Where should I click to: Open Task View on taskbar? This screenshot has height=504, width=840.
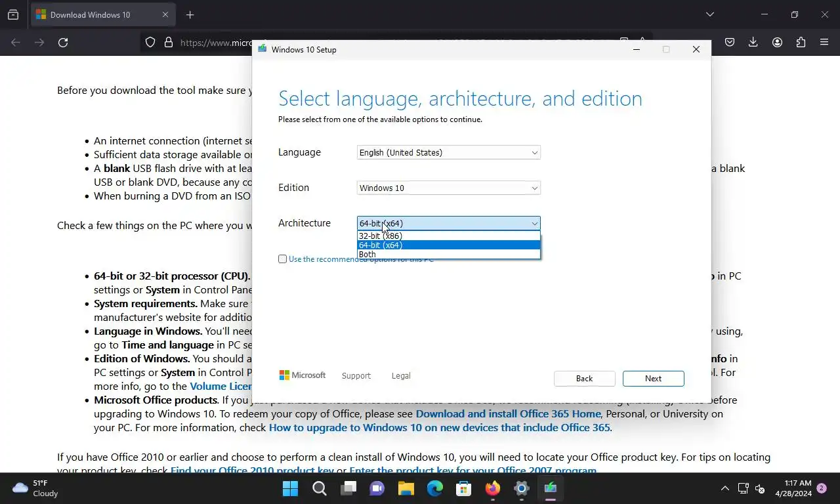tap(348, 488)
